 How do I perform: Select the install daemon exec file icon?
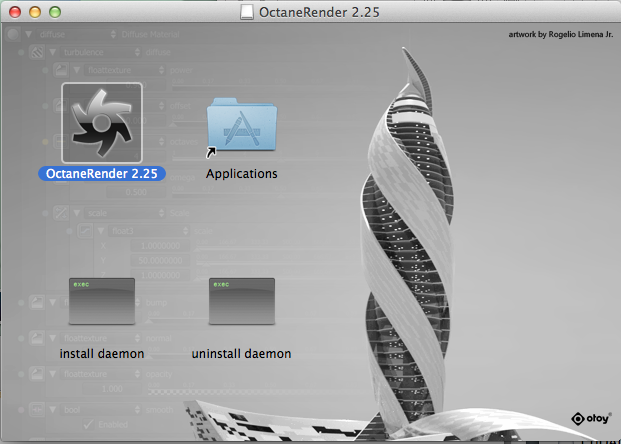tap(102, 301)
